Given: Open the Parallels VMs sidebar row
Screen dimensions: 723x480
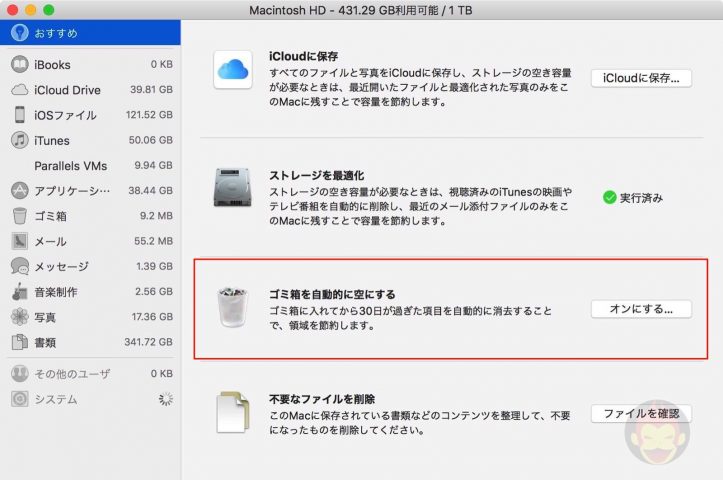Looking at the screenshot, I should click(90, 166).
